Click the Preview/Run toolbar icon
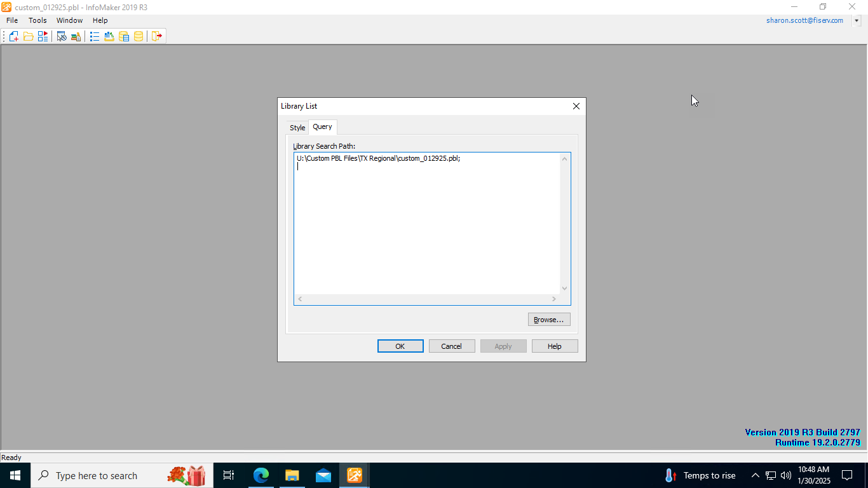Image resolution: width=868 pixels, height=488 pixels. (x=43, y=36)
